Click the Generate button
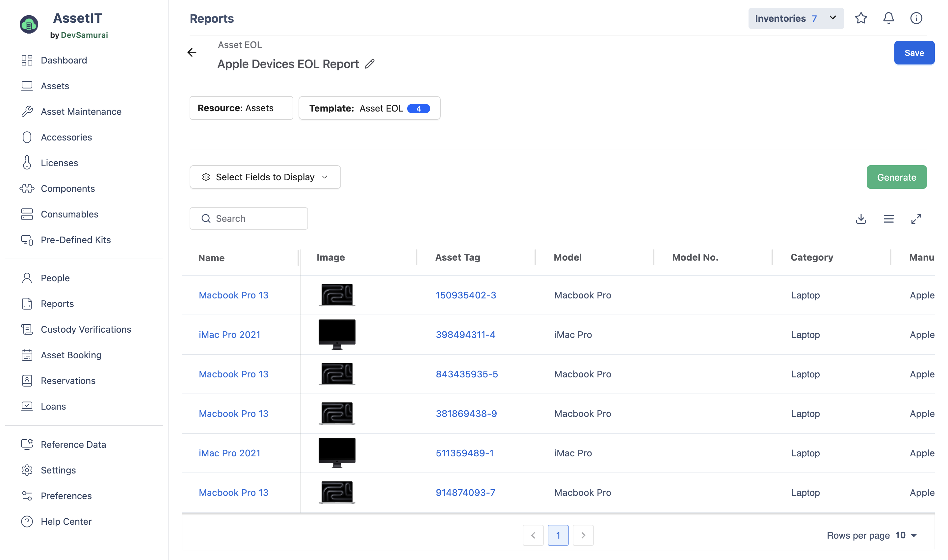The image size is (948, 560). [896, 177]
